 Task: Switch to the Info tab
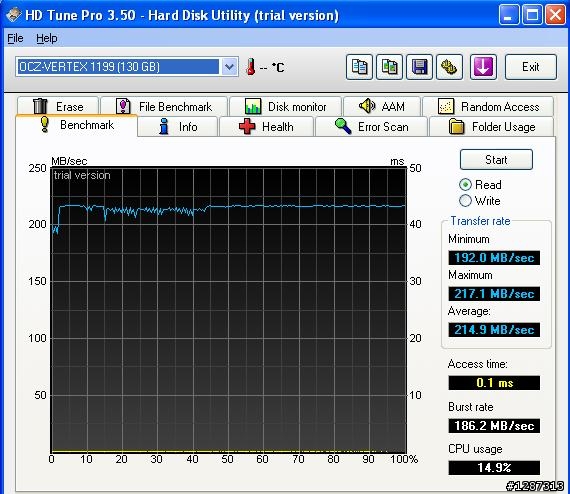(178, 126)
